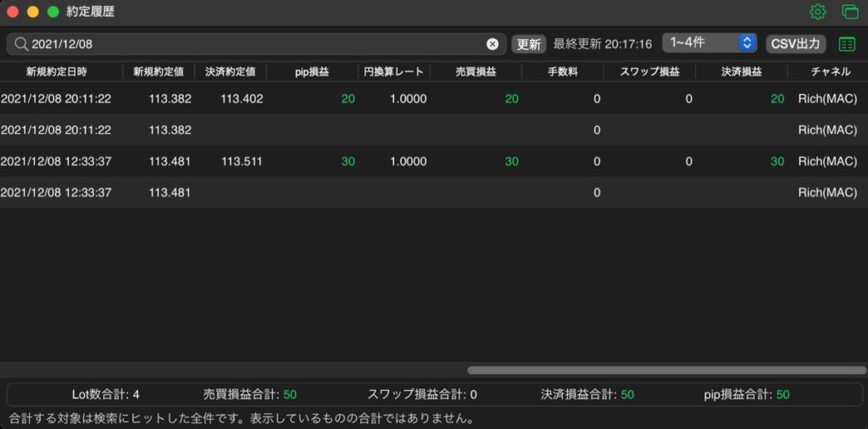Click the horizontal scrollbar thumb

point(666,370)
